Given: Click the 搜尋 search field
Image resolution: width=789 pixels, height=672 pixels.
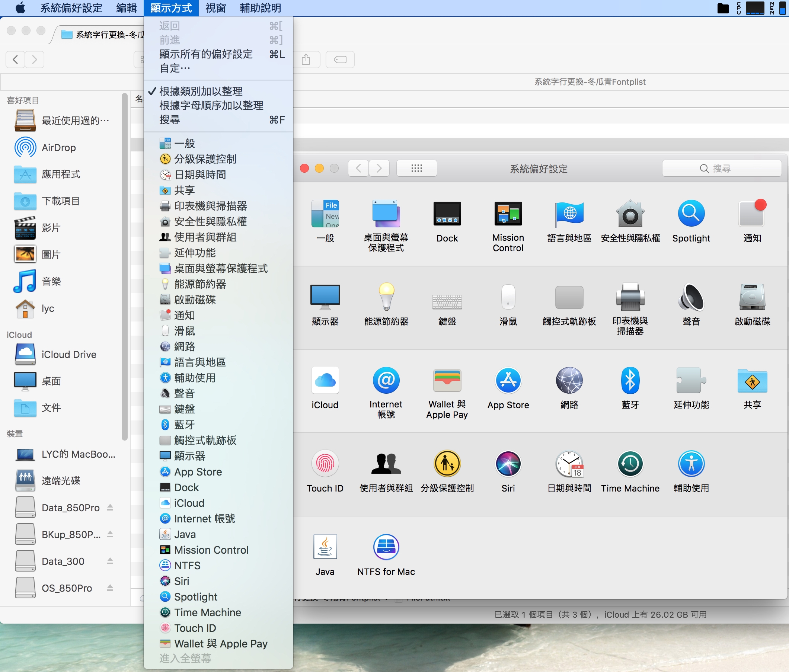Looking at the screenshot, I should tap(721, 168).
